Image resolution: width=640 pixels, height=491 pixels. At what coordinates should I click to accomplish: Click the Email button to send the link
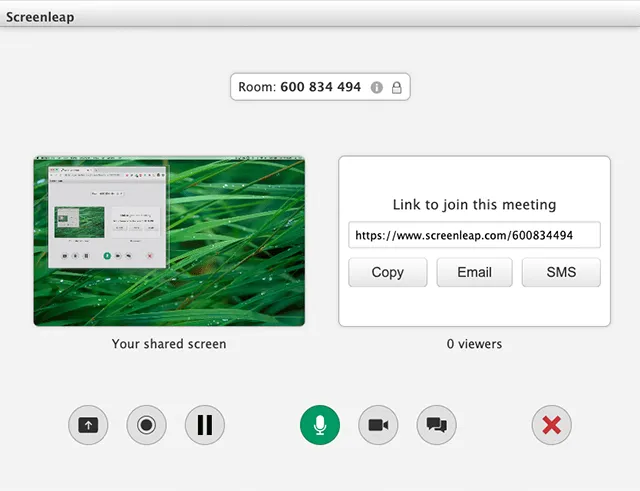click(x=474, y=272)
